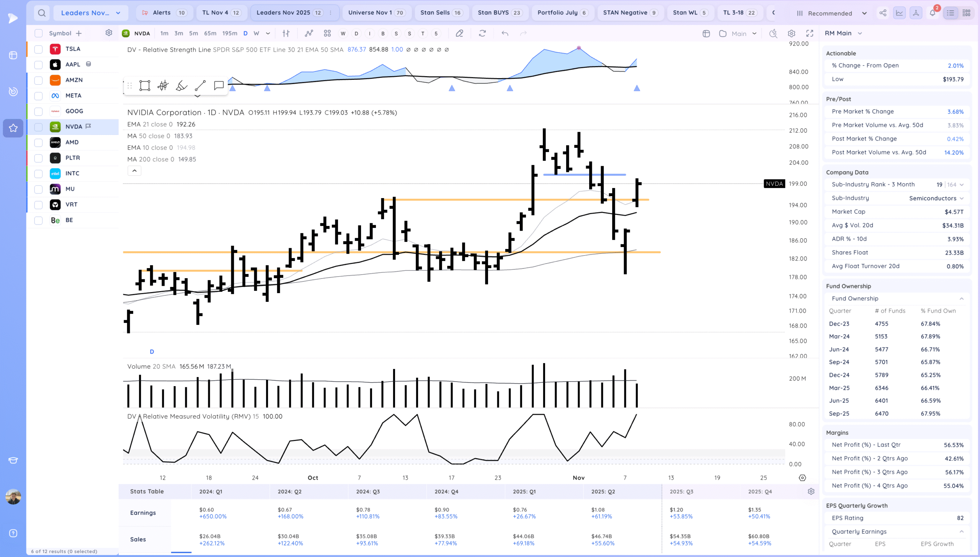Collapse the indicator legend chevron

point(134,171)
